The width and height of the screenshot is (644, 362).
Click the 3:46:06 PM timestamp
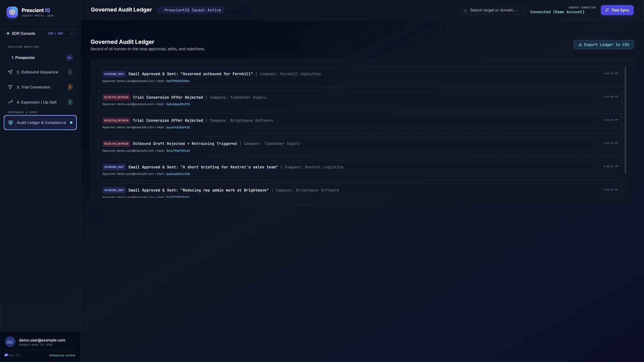[610, 97]
